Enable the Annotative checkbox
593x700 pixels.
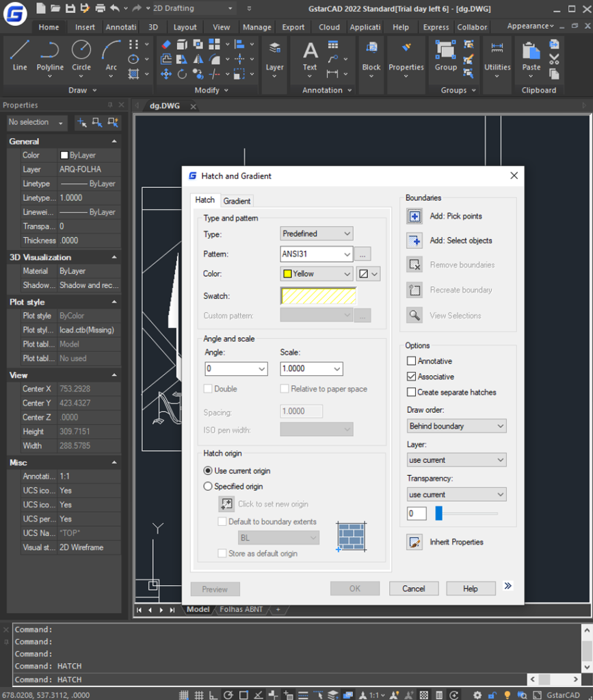(x=411, y=361)
